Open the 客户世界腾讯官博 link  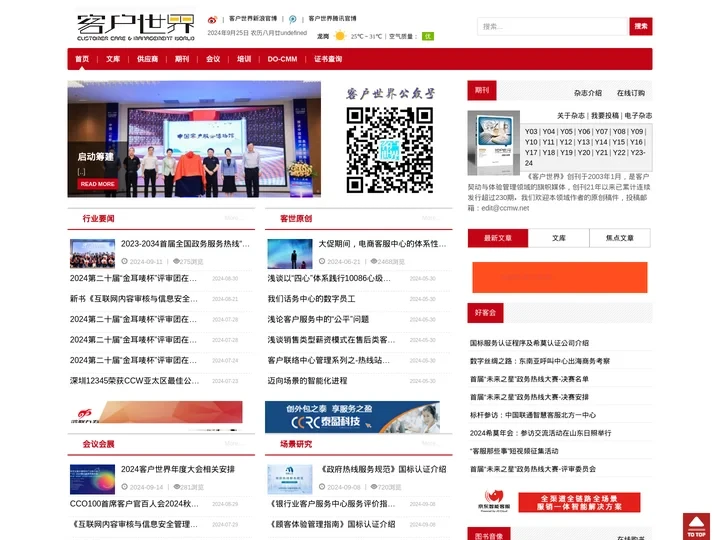pyautogui.click(x=332, y=18)
